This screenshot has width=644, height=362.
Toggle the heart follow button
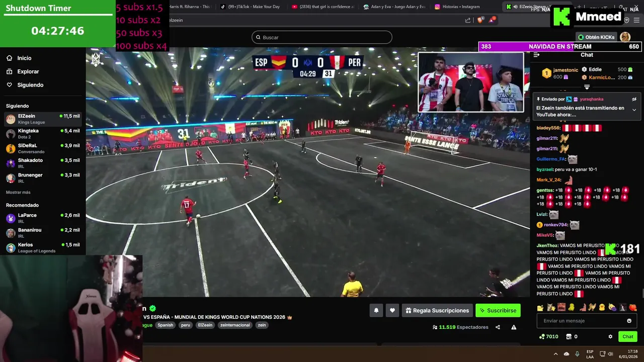pos(392,311)
